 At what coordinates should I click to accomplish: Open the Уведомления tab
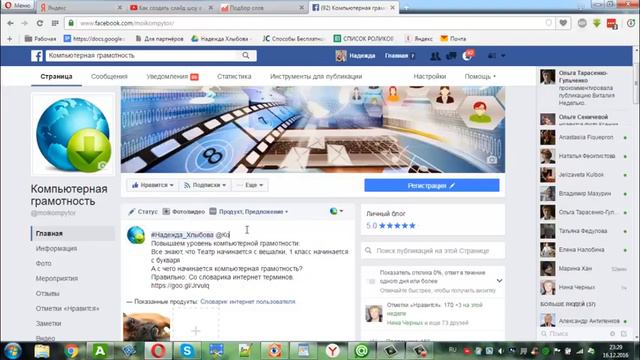point(172,76)
